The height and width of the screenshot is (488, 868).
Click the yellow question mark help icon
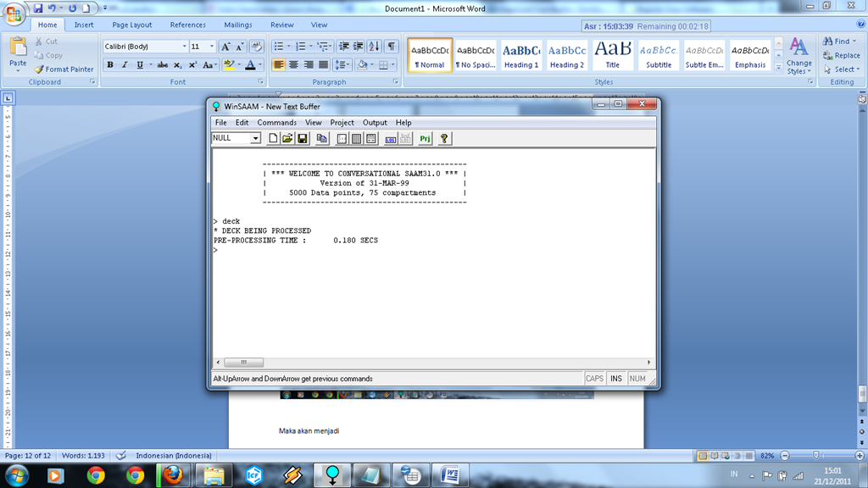444,138
